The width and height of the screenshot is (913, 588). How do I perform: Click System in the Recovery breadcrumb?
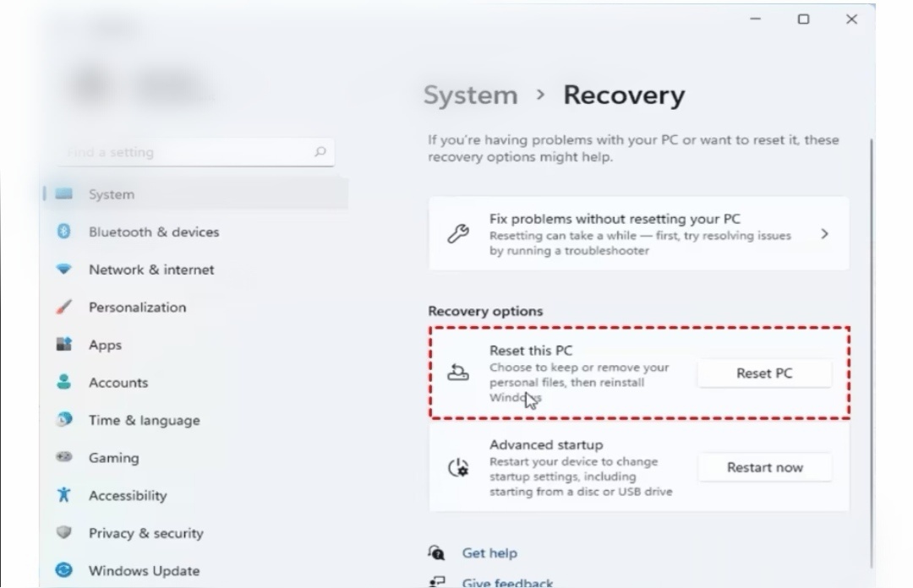pyautogui.click(x=470, y=95)
